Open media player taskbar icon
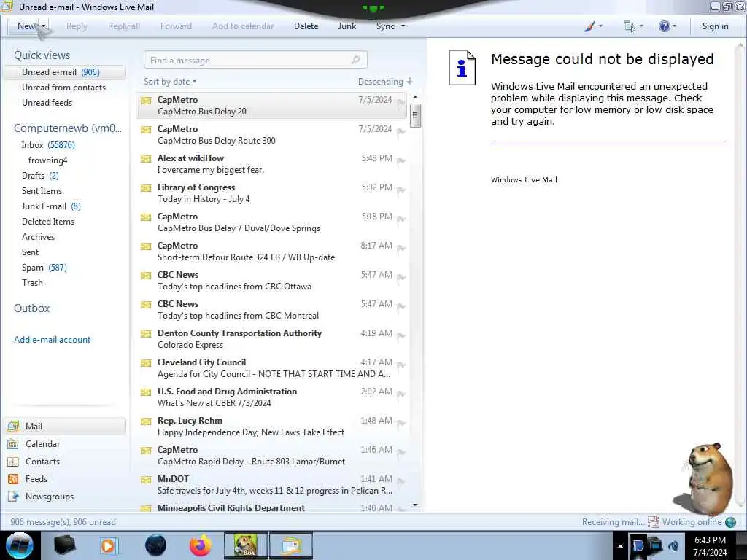The width and height of the screenshot is (747, 560). (x=109, y=545)
